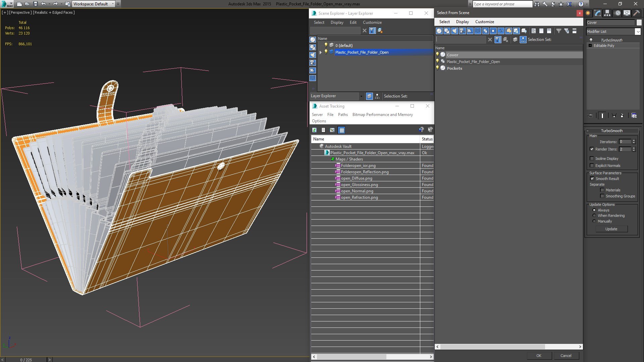644x362 pixels.
Task: Open the Modifier List dropdown
Action: (x=638, y=32)
